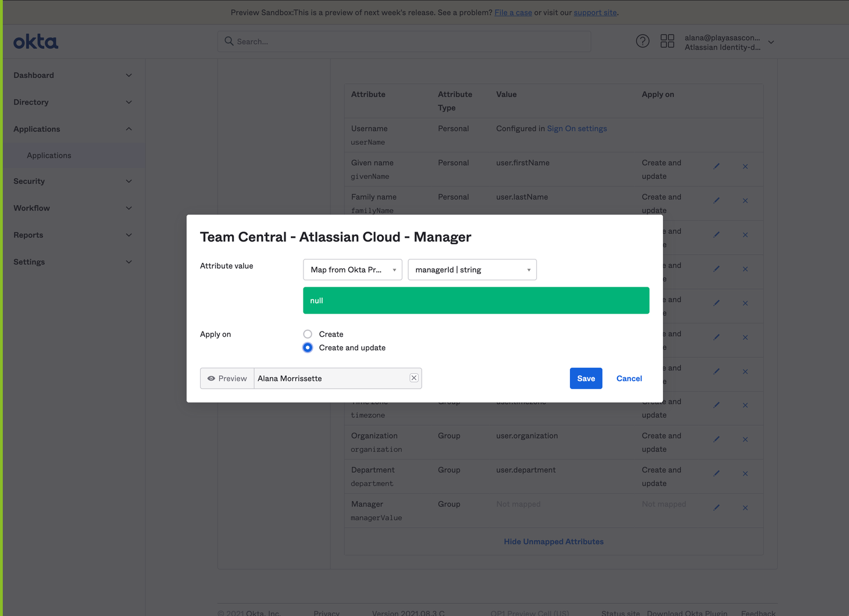This screenshot has width=849, height=616.
Task: Remove the Family name attribute mapping
Action: (745, 201)
